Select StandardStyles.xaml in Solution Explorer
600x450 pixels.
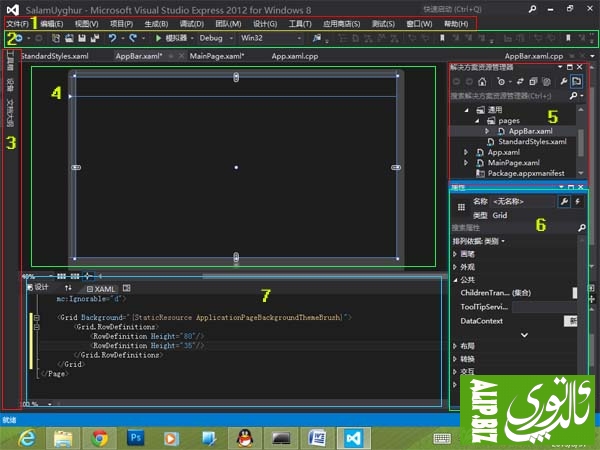click(532, 142)
